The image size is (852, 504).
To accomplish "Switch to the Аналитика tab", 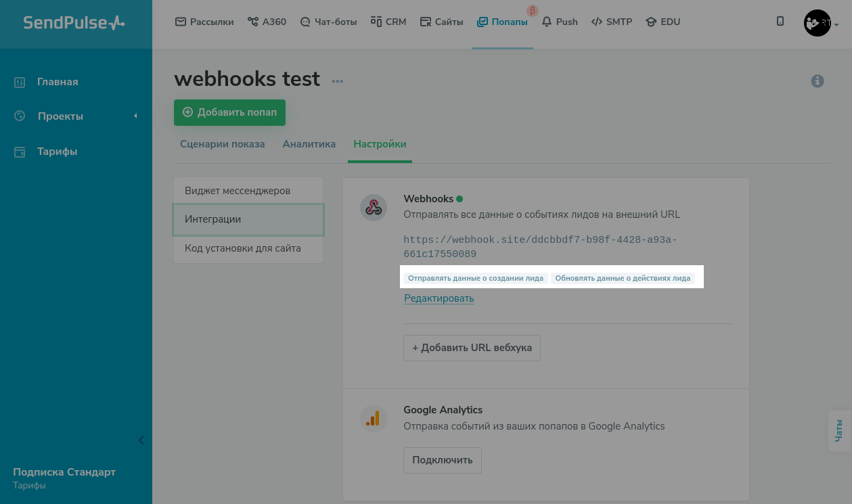I will click(x=309, y=144).
